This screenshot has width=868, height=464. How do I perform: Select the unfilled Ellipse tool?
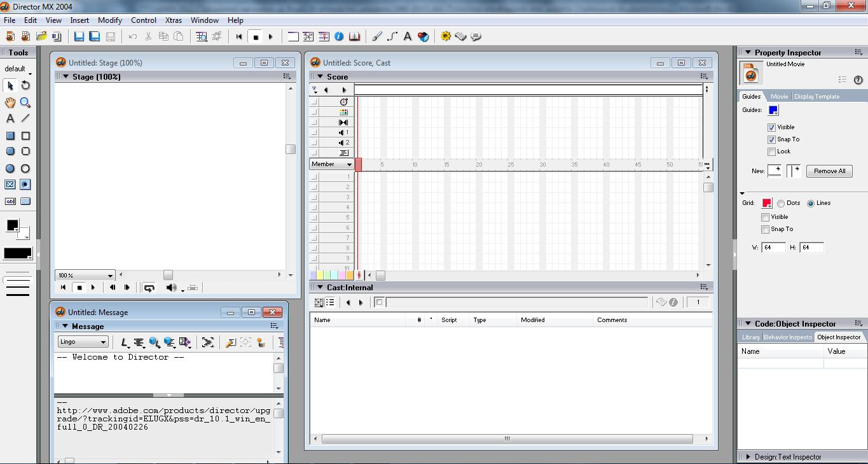pos(25,169)
